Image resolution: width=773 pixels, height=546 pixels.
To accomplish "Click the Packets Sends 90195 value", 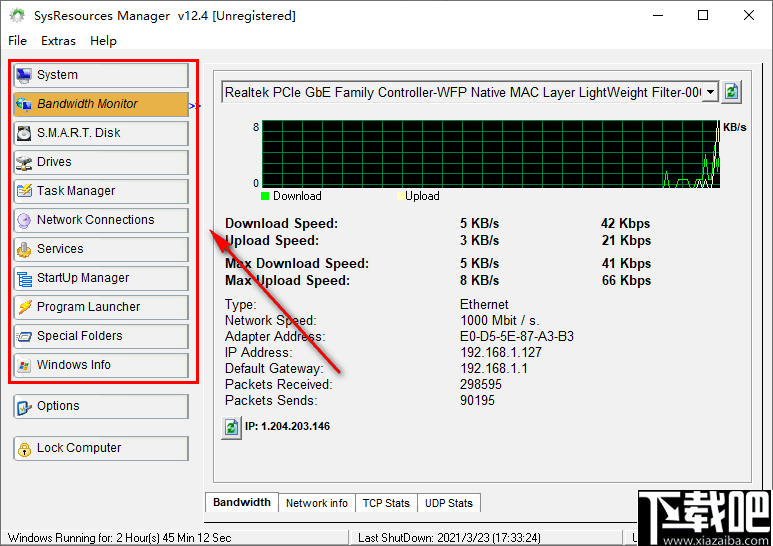I will point(477,400).
